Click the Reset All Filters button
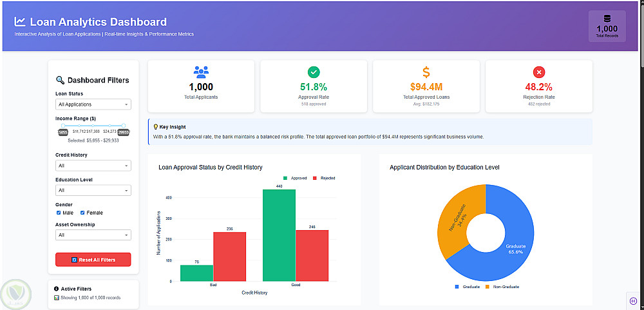The height and width of the screenshot is (310, 644). click(x=93, y=260)
